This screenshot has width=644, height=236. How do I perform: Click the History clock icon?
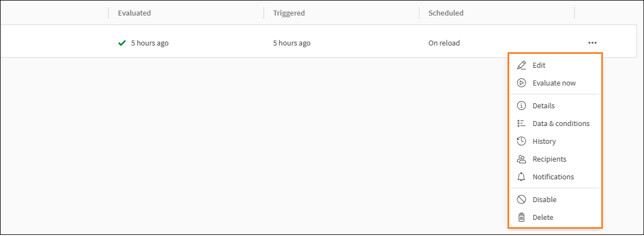pos(521,141)
